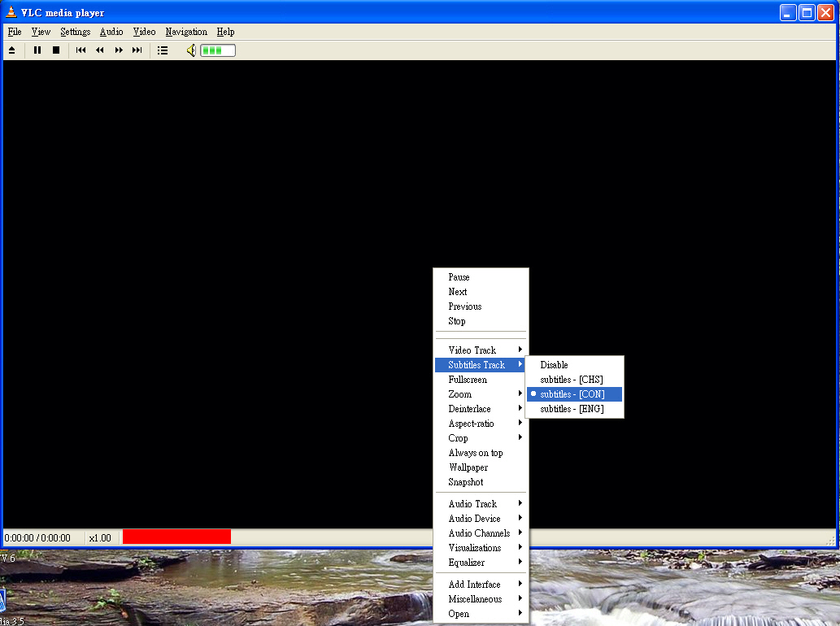The height and width of the screenshot is (626, 840).
Task: Open the playlist via the list icon
Action: [x=163, y=50]
